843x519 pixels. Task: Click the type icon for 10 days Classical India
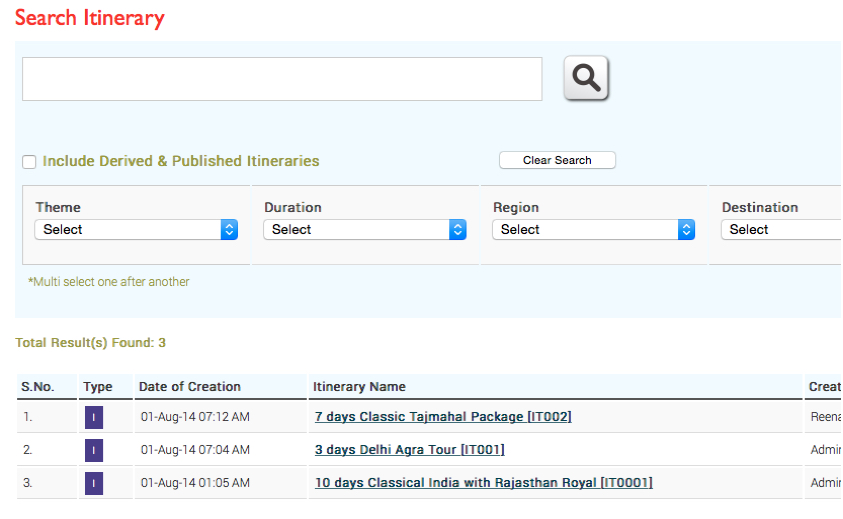click(x=94, y=483)
